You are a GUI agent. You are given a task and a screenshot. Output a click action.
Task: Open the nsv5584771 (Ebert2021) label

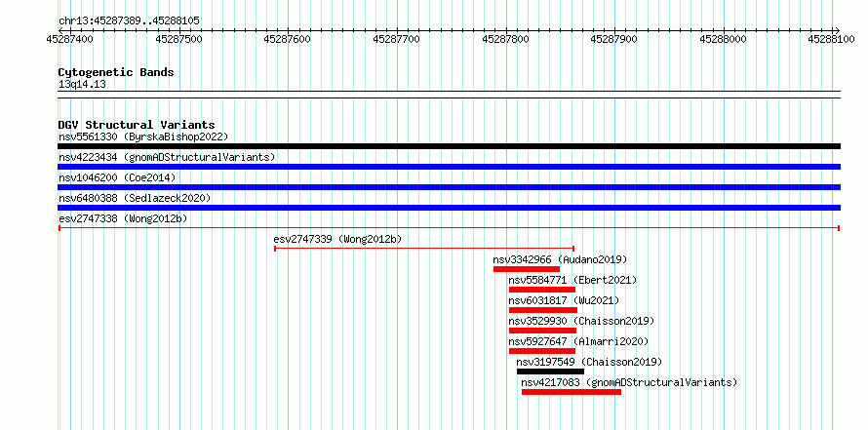point(572,280)
